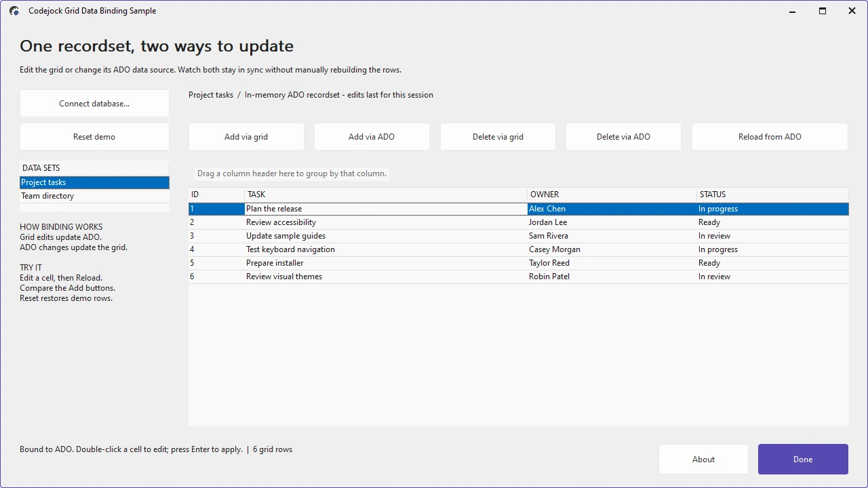Click the Prepare installer task cell

pos(385,263)
